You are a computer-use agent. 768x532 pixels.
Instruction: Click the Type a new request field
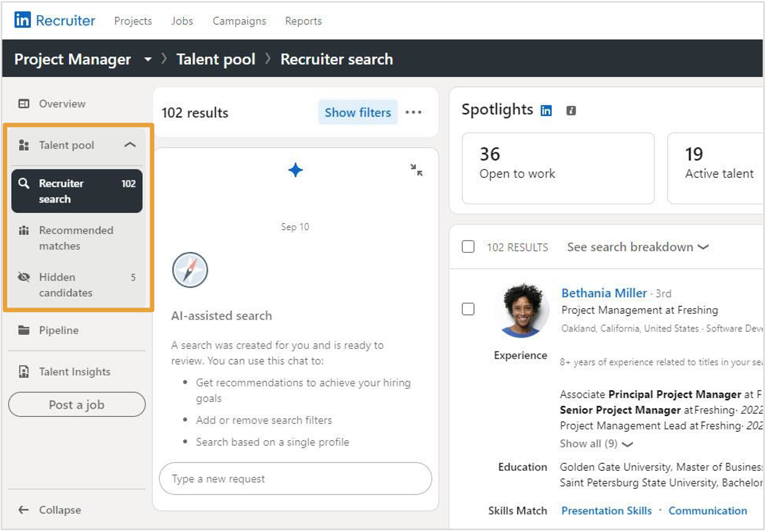(x=295, y=479)
